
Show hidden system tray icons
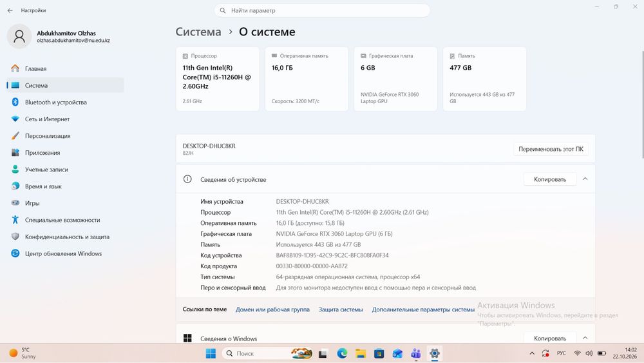coord(532,353)
